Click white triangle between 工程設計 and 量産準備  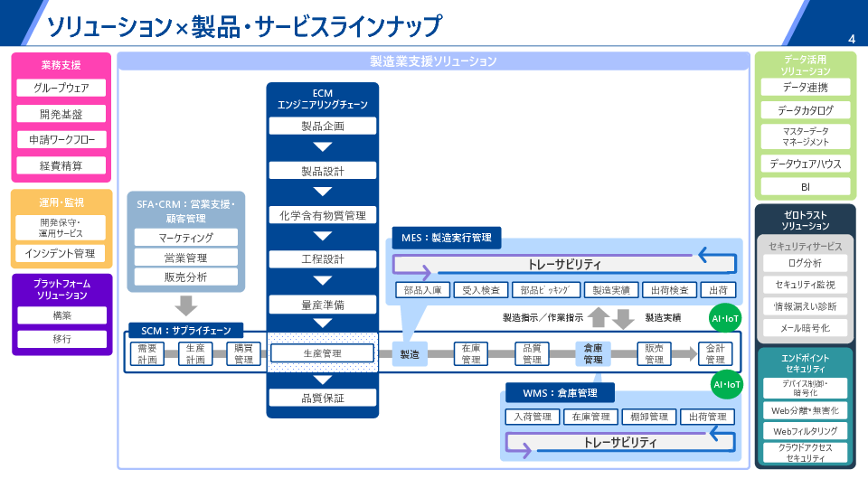pyautogui.click(x=323, y=281)
